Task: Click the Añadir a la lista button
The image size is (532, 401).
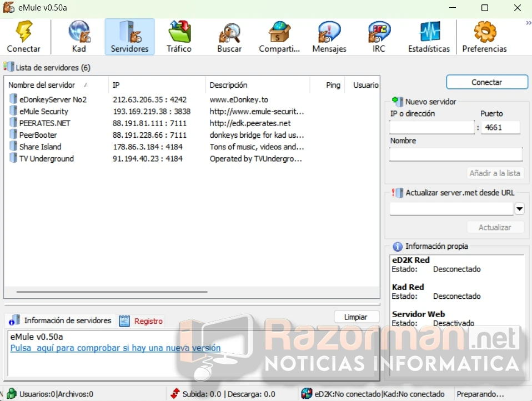Action: 495,173
